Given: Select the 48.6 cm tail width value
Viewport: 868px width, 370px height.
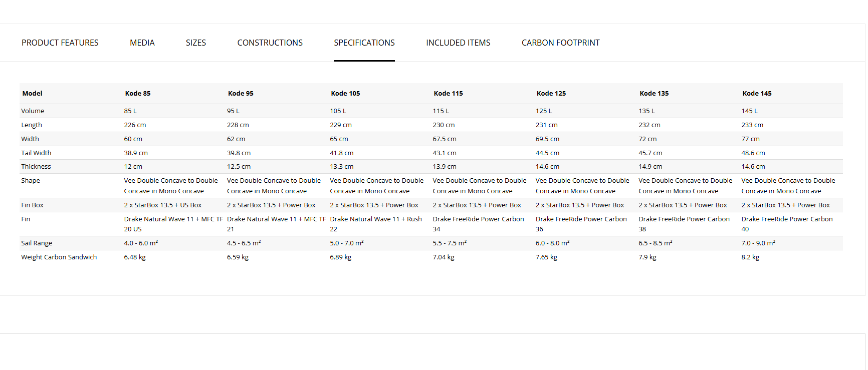Looking at the screenshot, I should coord(753,153).
